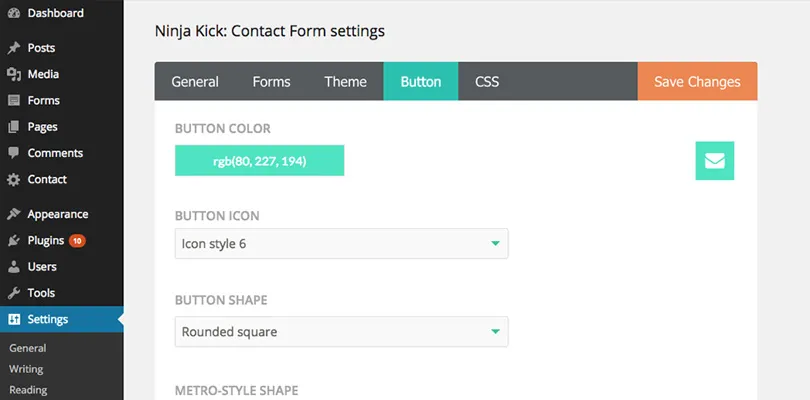
Task: Click the Plugins update count badge
Action: coord(77,241)
